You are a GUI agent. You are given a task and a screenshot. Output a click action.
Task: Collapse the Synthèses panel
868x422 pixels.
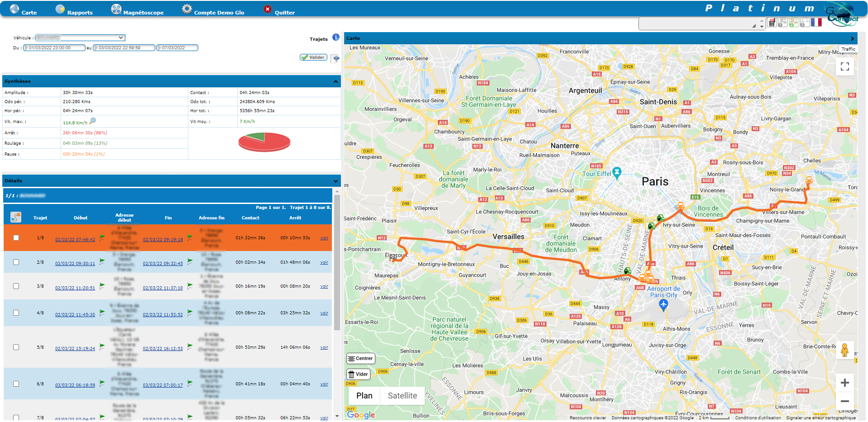[x=336, y=81]
